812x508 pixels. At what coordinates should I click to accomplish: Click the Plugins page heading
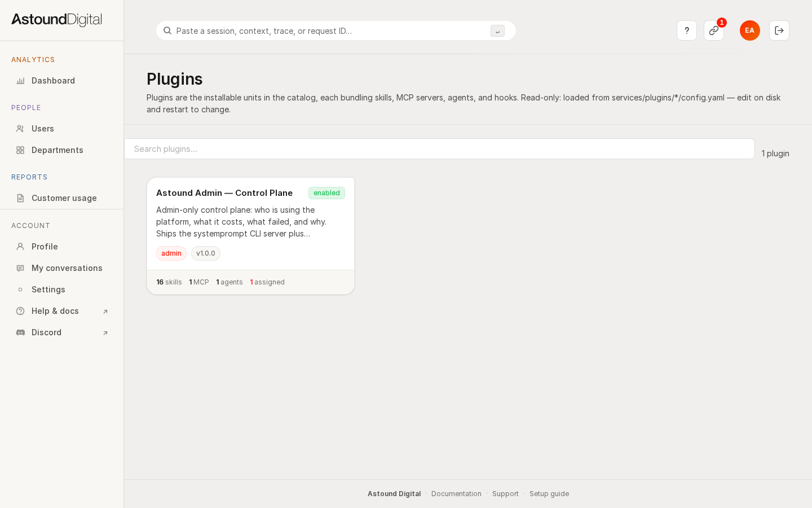coord(174,79)
